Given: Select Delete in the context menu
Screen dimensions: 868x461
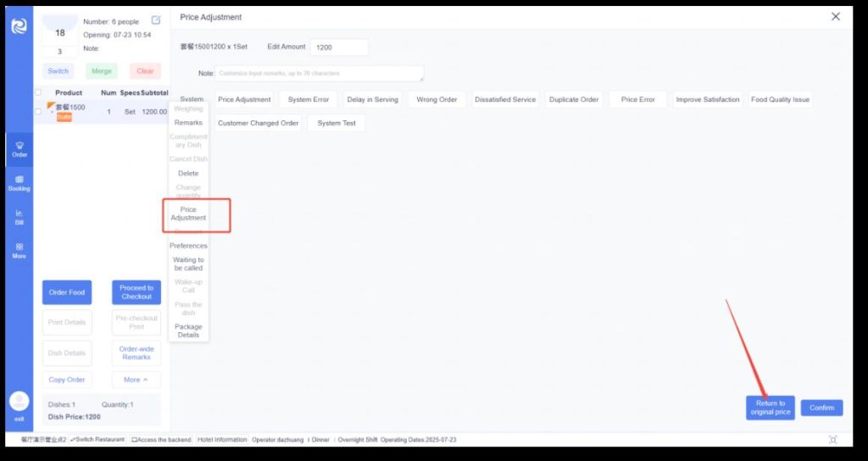Looking at the screenshot, I should click(x=188, y=173).
